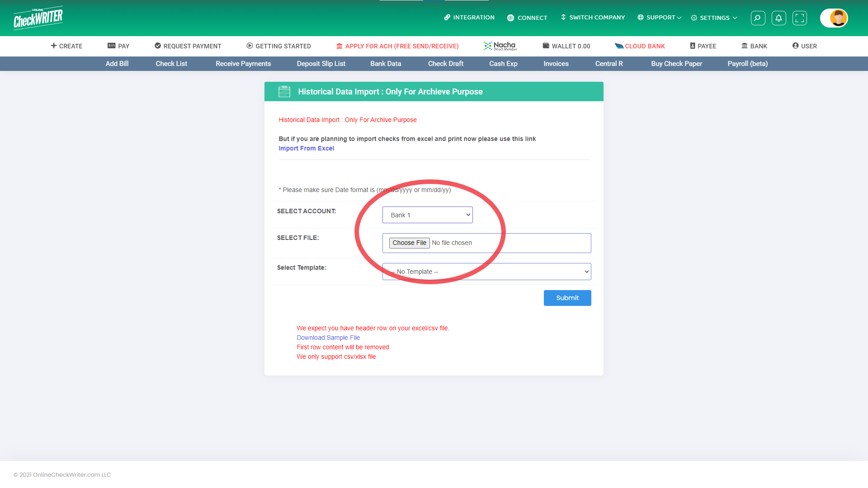The image size is (868, 488).
Task: Click Download Sample File link
Action: [x=328, y=338]
